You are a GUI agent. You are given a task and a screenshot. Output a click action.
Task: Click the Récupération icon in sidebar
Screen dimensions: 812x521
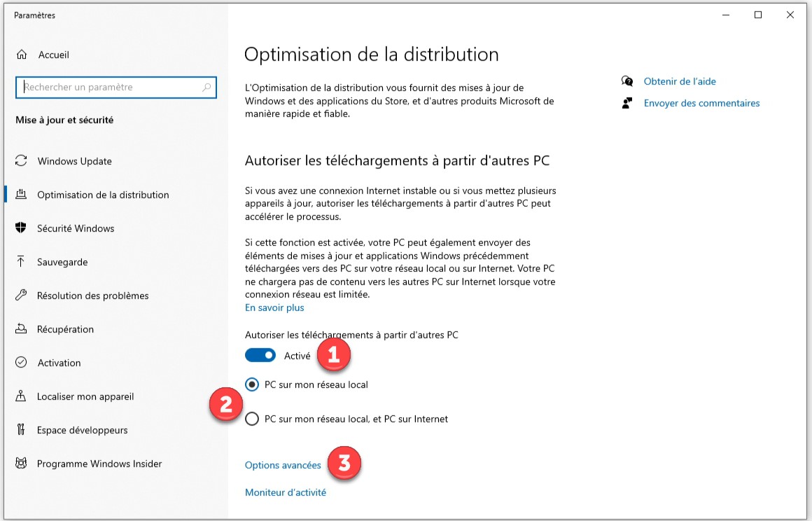[x=21, y=329]
